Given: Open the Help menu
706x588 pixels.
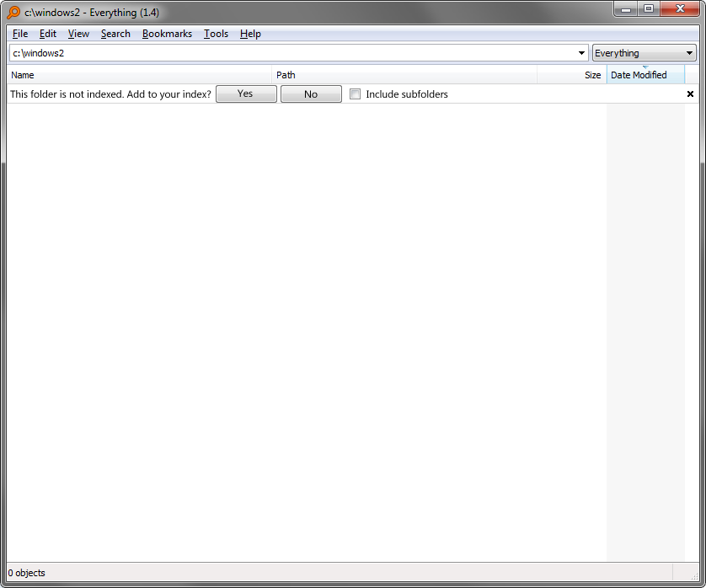Looking at the screenshot, I should pyautogui.click(x=250, y=34).
